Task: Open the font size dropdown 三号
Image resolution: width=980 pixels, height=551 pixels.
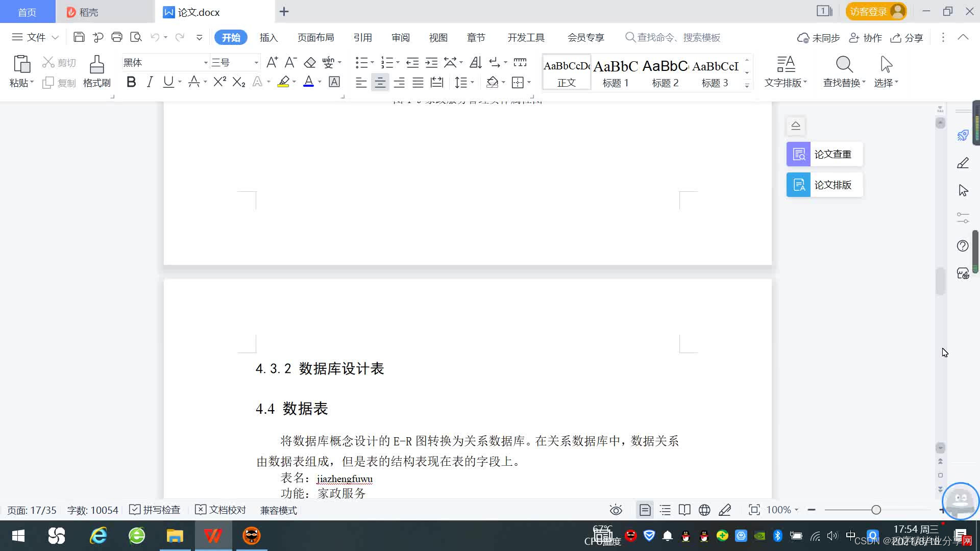Action: (256, 62)
